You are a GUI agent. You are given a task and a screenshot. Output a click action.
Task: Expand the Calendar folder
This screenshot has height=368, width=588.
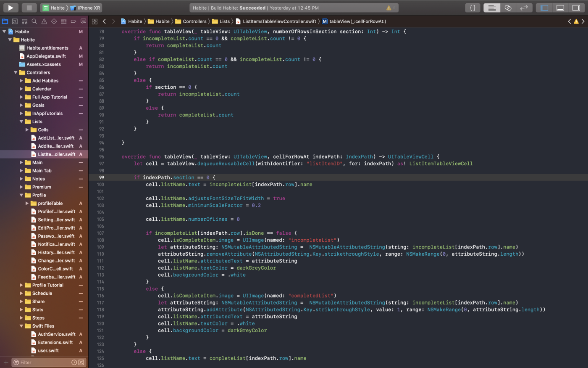pyautogui.click(x=21, y=89)
